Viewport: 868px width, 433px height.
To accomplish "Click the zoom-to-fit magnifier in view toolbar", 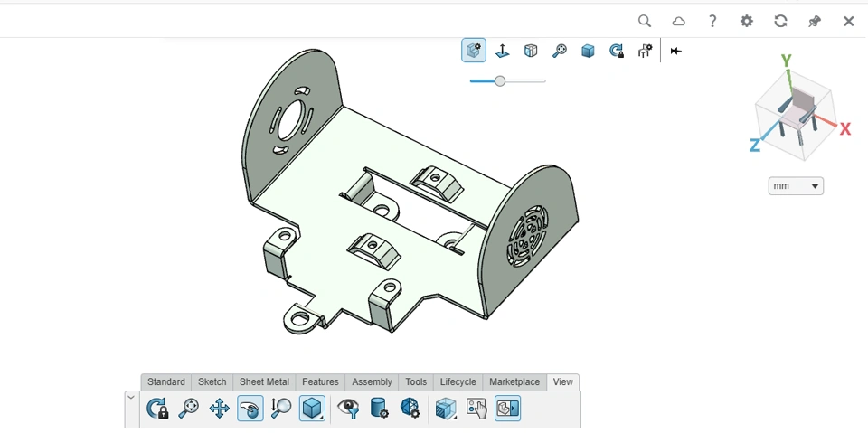I will click(560, 51).
